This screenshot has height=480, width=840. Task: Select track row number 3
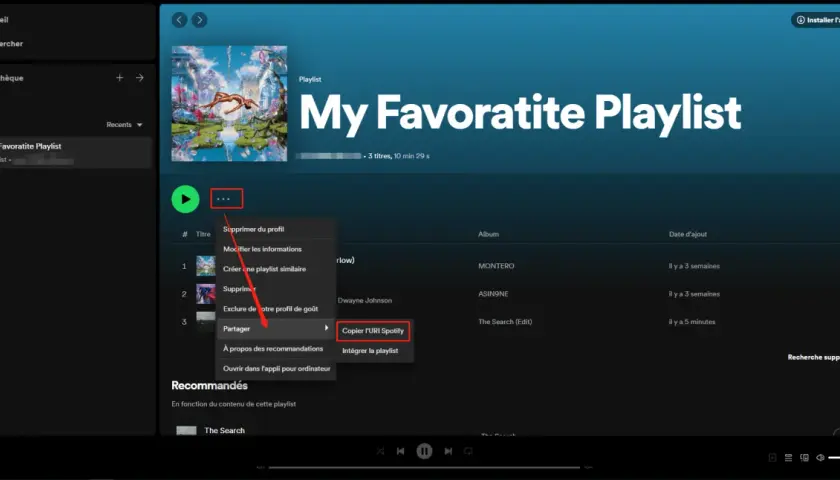tap(505, 322)
